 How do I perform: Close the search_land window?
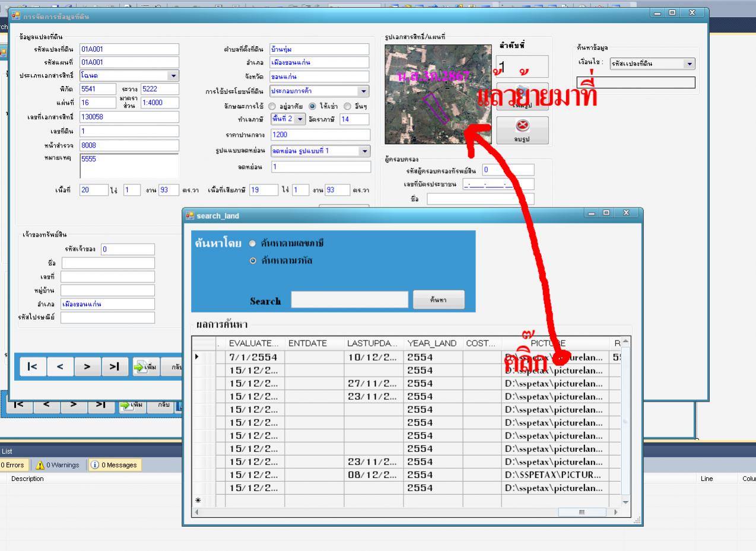coord(627,214)
